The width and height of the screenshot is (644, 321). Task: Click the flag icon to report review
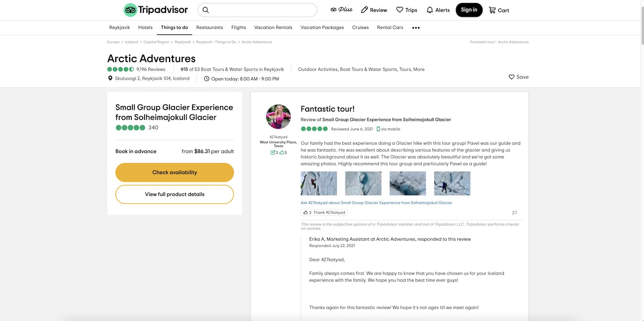pos(514,213)
